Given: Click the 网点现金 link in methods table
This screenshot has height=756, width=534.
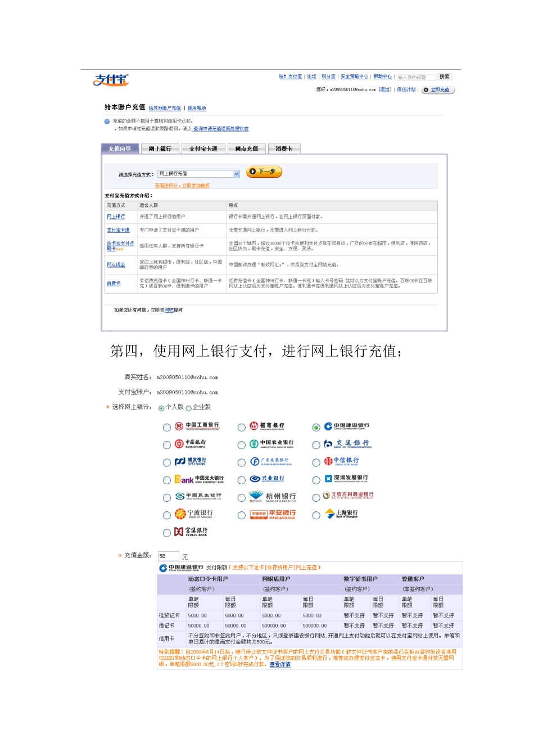Looking at the screenshot, I should point(116,265).
